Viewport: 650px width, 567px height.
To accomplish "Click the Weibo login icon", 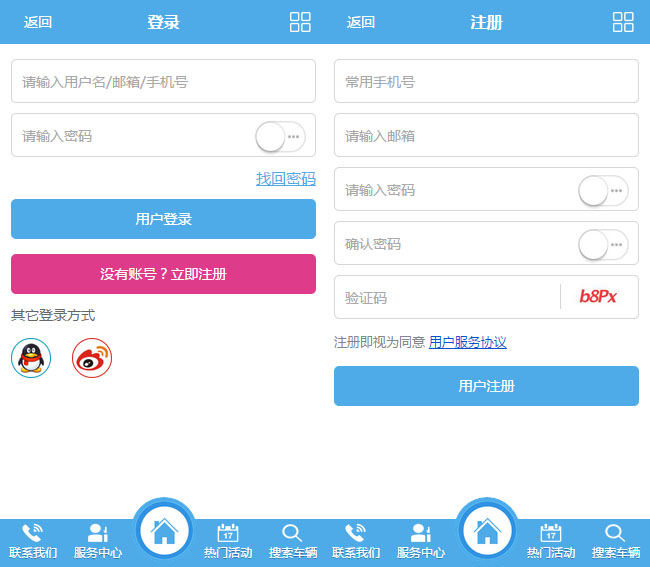I will [92, 358].
